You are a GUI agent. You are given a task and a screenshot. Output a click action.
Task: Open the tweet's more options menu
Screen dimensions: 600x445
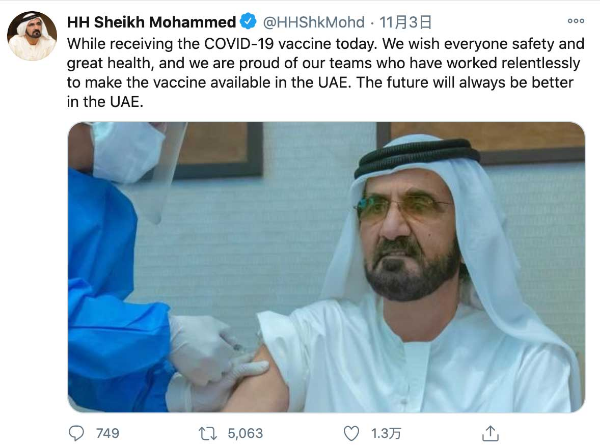tap(575, 22)
